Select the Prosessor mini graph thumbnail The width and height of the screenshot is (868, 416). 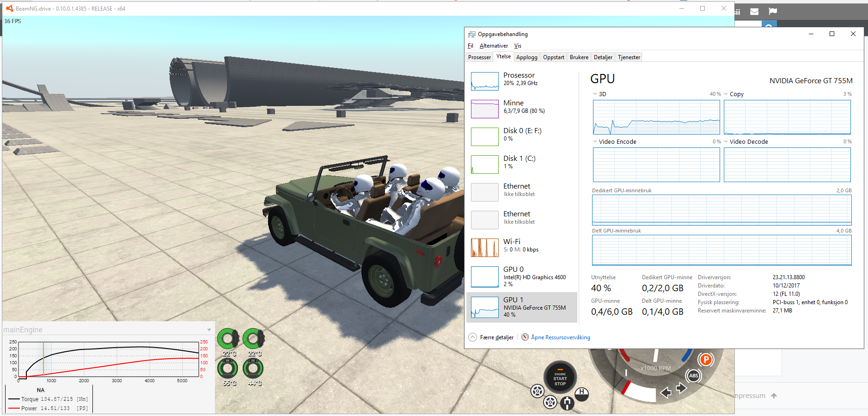[485, 81]
